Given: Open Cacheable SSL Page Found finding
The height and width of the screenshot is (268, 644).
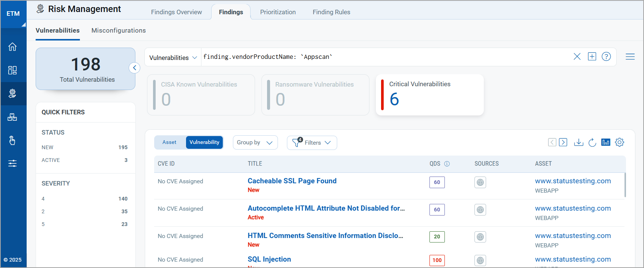Looking at the screenshot, I should coord(292,181).
